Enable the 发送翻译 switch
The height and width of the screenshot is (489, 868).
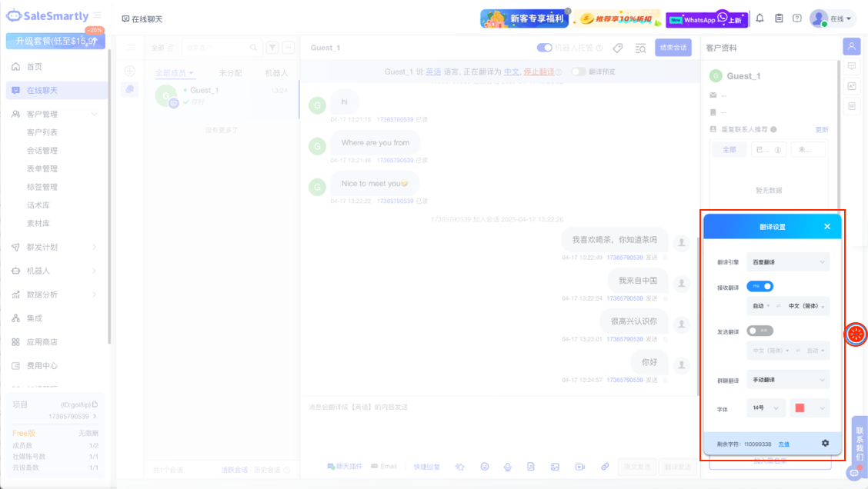pos(759,331)
